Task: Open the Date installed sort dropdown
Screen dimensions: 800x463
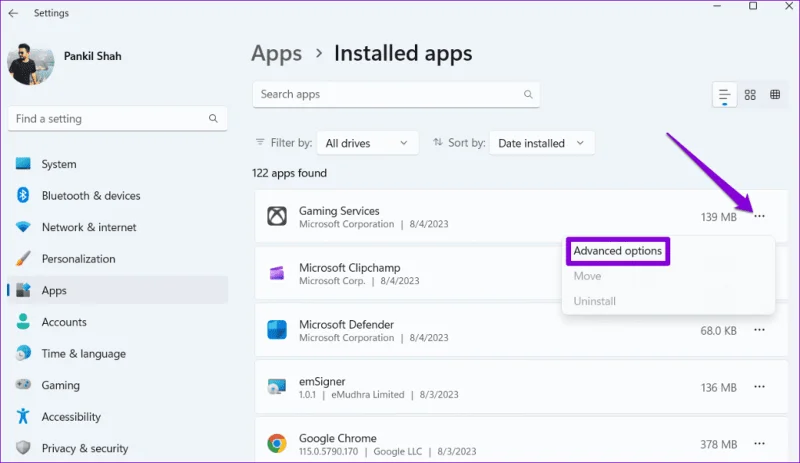Action: (x=542, y=143)
